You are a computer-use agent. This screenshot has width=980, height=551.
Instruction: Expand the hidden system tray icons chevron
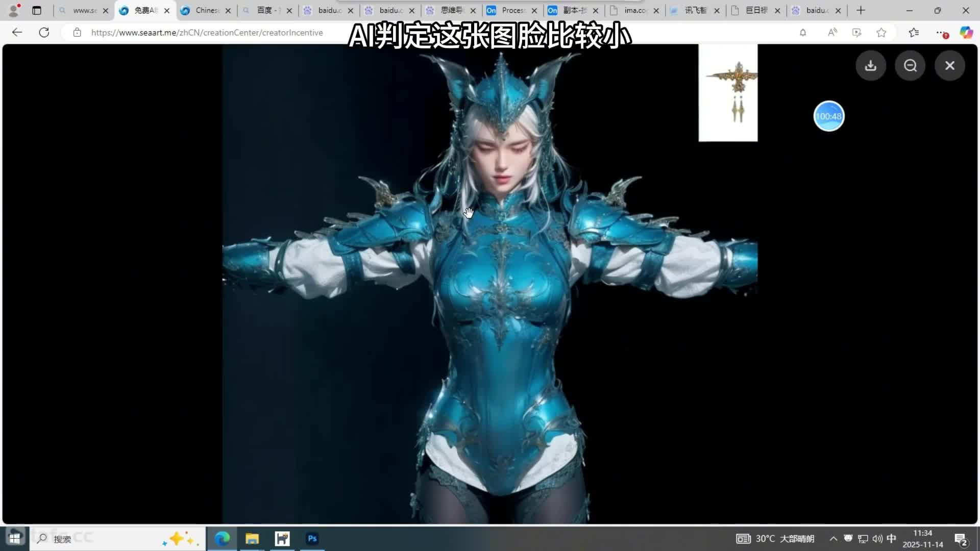833,539
